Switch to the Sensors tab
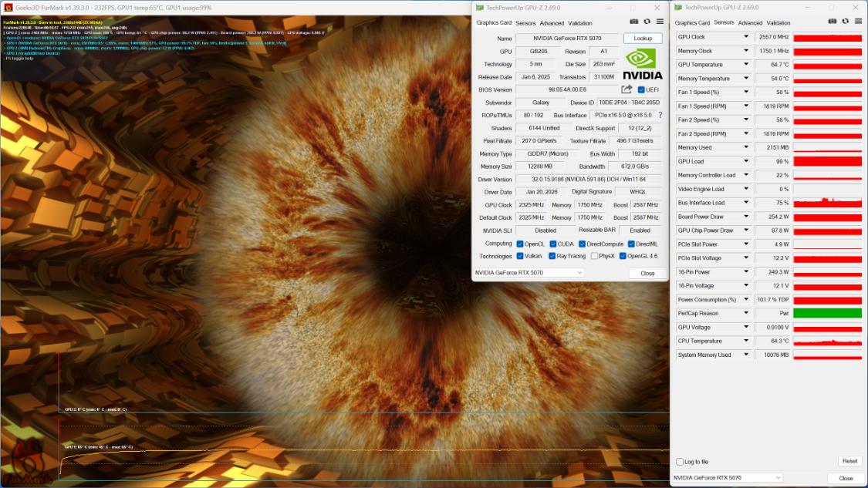 coord(525,23)
